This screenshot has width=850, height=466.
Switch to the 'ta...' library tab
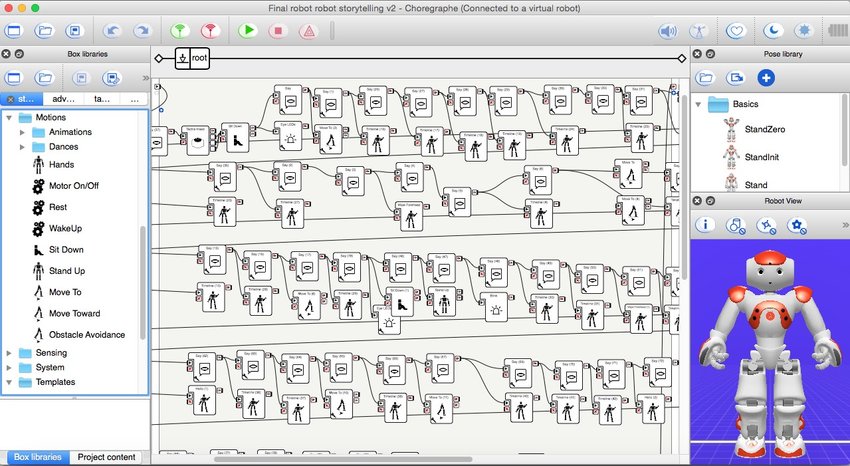102,99
